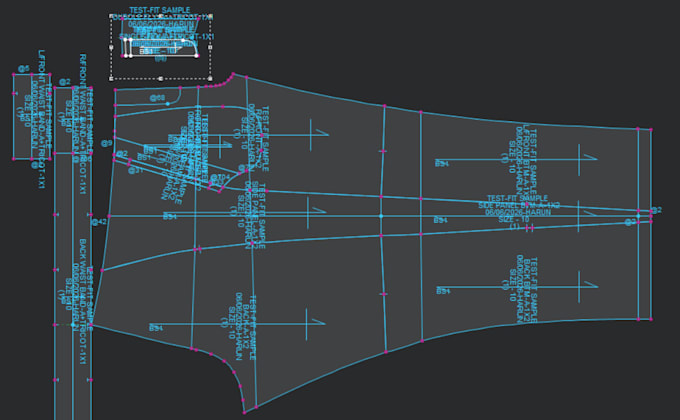Click the '@42' point label

point(99,222)
